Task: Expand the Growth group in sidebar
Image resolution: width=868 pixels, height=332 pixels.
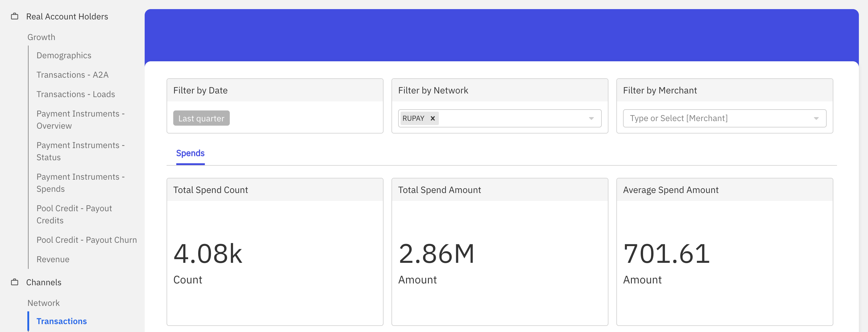Action: coord(41,37)
